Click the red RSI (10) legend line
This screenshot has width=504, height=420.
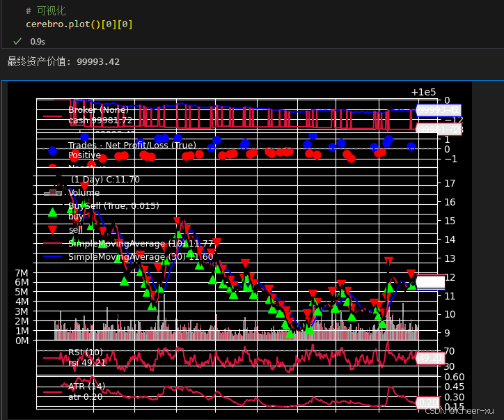pyautogui.click(x=52, y=357)
